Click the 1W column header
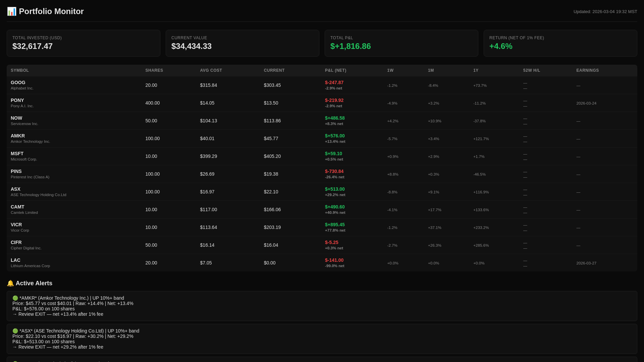 [x=390, y=70]
